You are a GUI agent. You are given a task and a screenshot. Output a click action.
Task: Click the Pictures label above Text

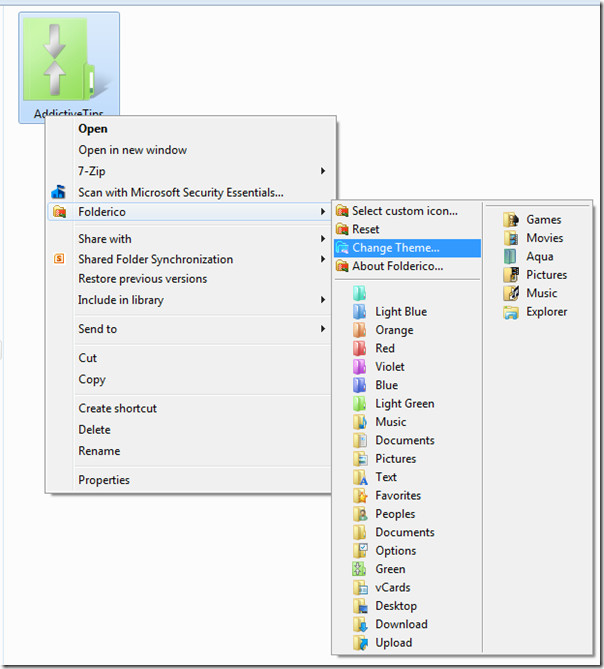pos(395,459)
